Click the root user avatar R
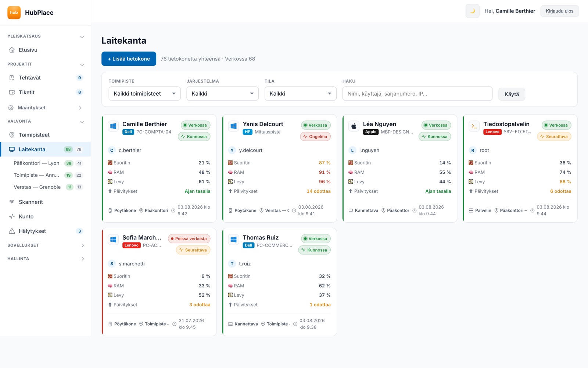588x368 pixels. coord(473,151)
